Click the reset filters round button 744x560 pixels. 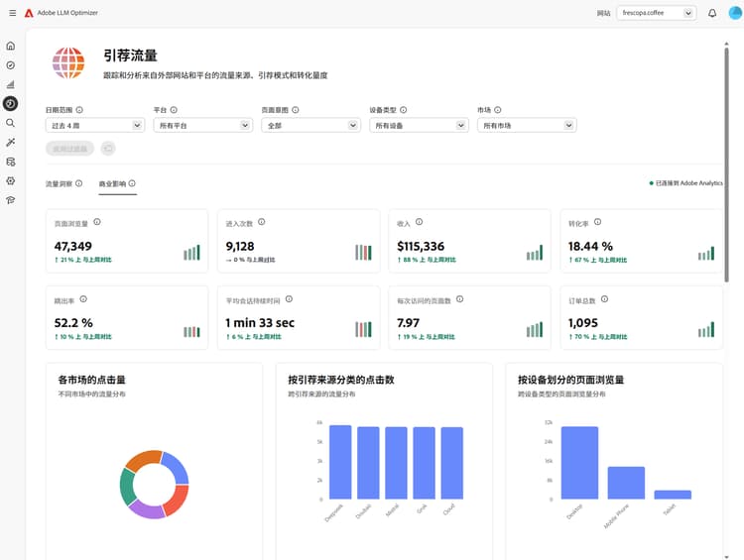coord(108,149)
